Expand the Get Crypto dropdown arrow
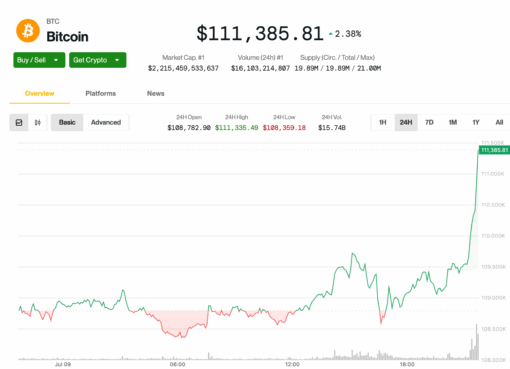Image resolution: width=510 pixels, height=369 pixels. pos(117,60)
